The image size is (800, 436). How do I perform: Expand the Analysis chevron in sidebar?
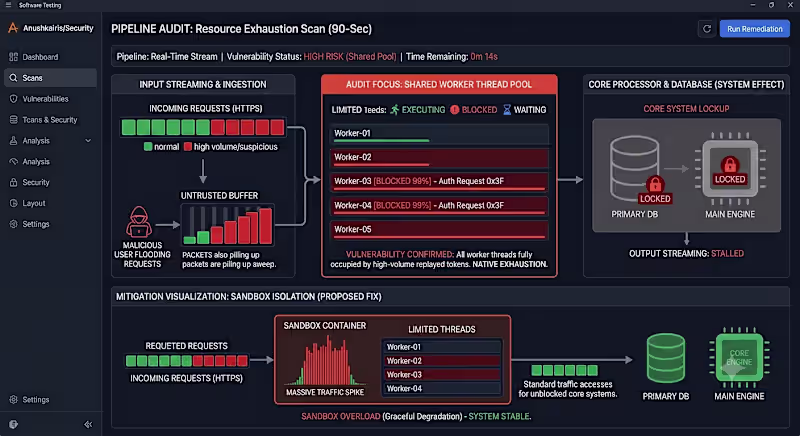click(88, 141)
